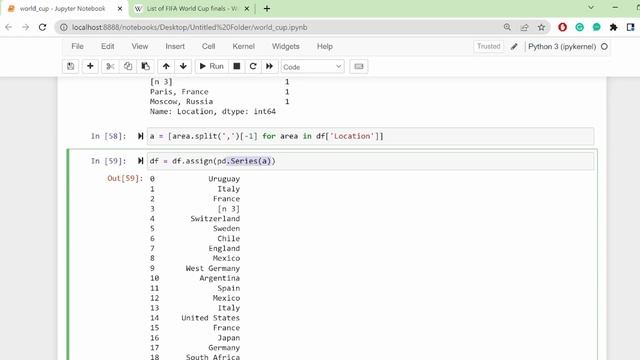Open the Help menu
The width and height of the screenshot is (640, 360).
325,47
